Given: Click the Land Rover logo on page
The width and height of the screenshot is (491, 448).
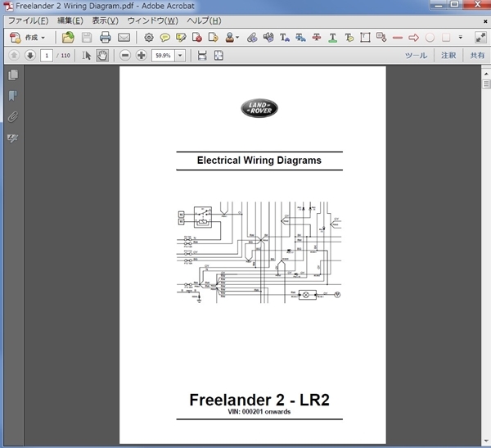Looking at the screenshot, I should [259, 108].
